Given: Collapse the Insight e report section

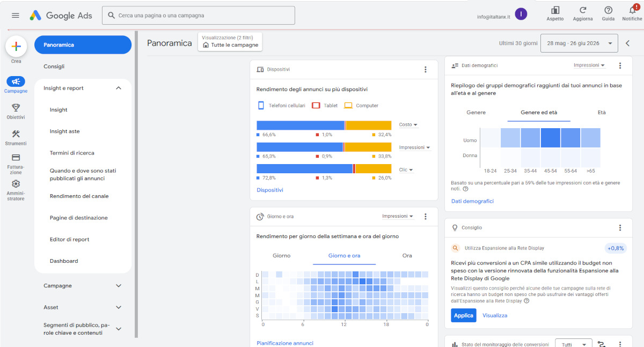Looking at the screenshot, I should tap(119, 88).
